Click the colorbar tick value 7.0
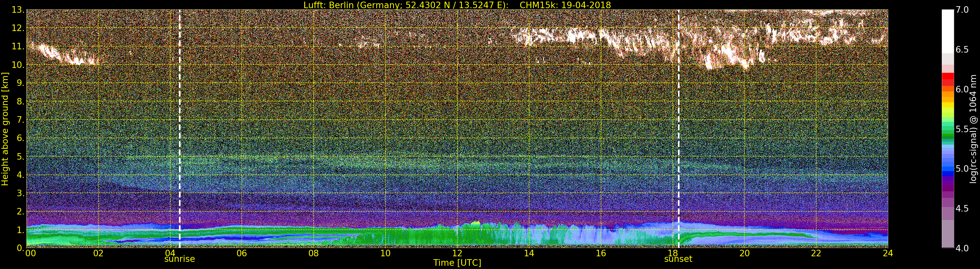This screenshot has height=269, width=980. [x=962, y=10]
